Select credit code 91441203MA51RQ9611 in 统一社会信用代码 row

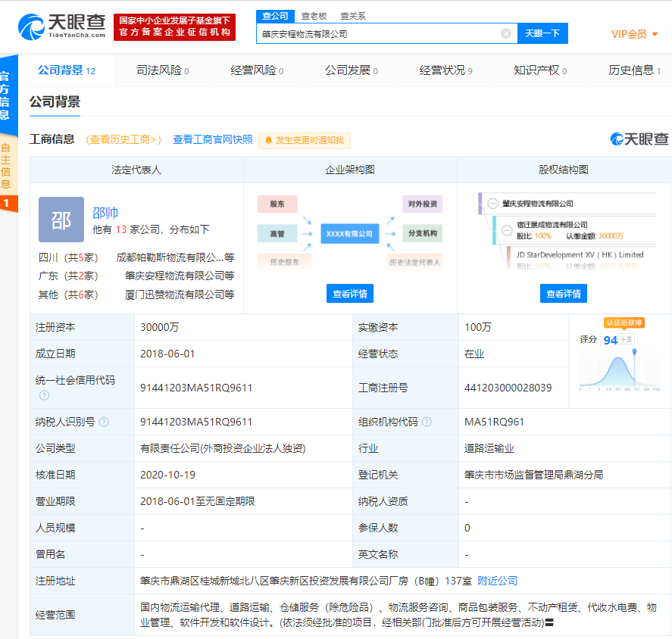(x=196, y=388)
